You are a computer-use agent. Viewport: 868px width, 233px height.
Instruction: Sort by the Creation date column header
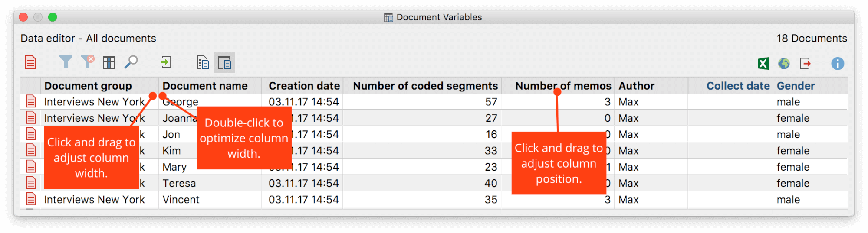(x=302, y=86)
